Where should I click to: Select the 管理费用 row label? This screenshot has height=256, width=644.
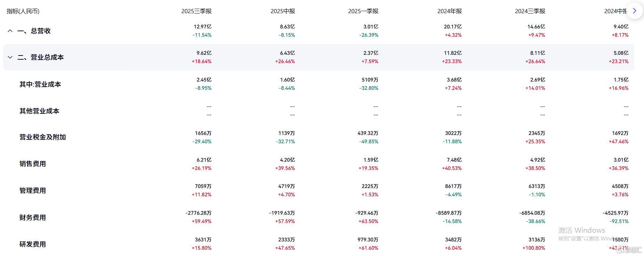[x=33, y=190]
